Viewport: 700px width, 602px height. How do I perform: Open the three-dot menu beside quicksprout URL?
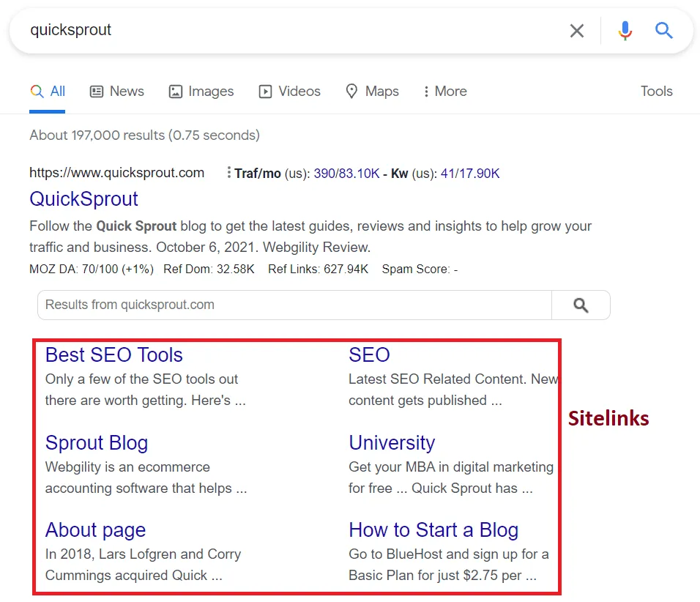[228, 174]
